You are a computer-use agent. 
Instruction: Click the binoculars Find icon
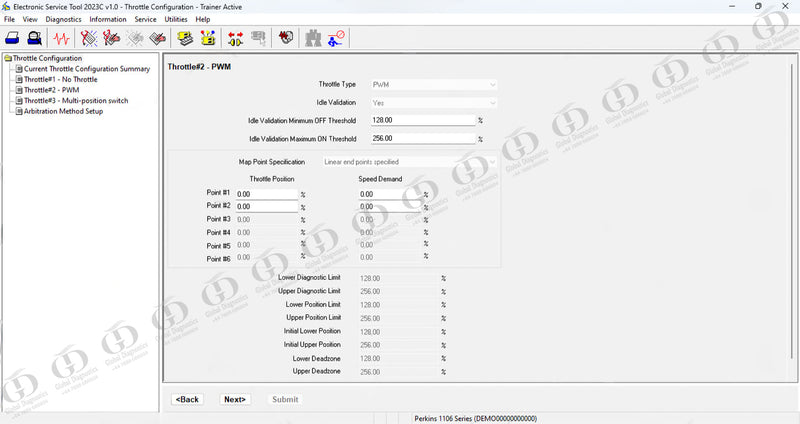pyautogui.click(x=313, y=38)
